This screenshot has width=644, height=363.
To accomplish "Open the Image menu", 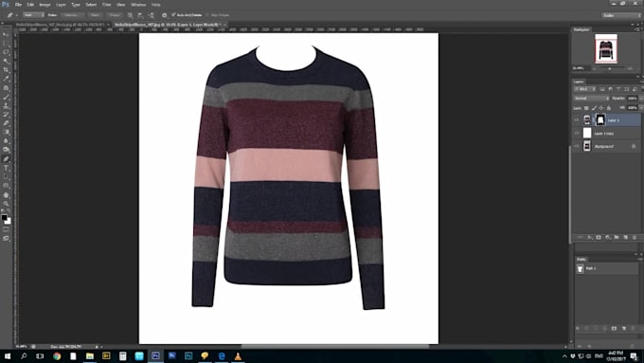I will coord(45,5).
